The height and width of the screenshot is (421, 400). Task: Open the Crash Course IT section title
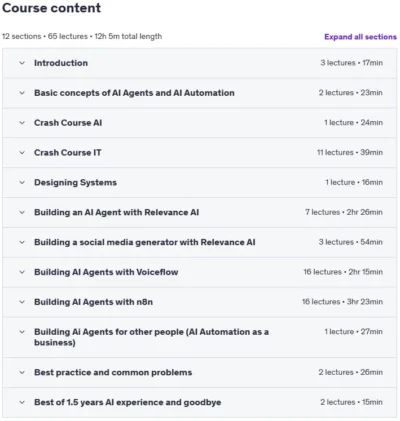[x=68, y=153]
